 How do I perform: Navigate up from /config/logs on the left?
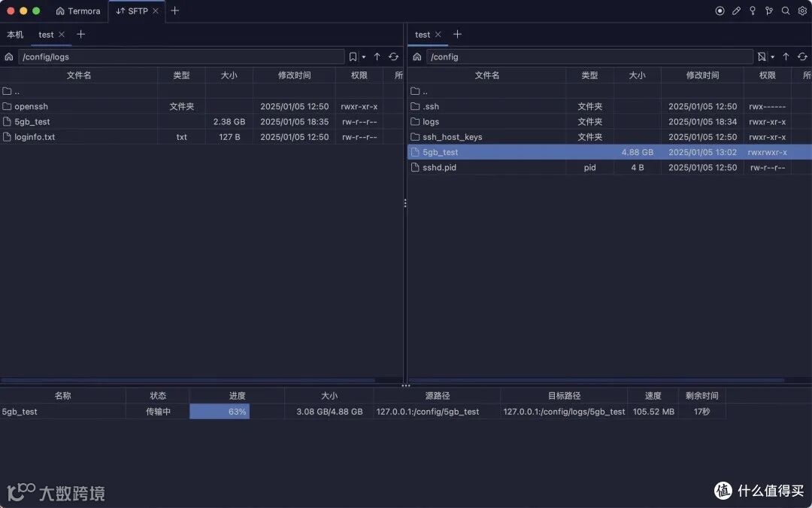(x=377, y=56)
